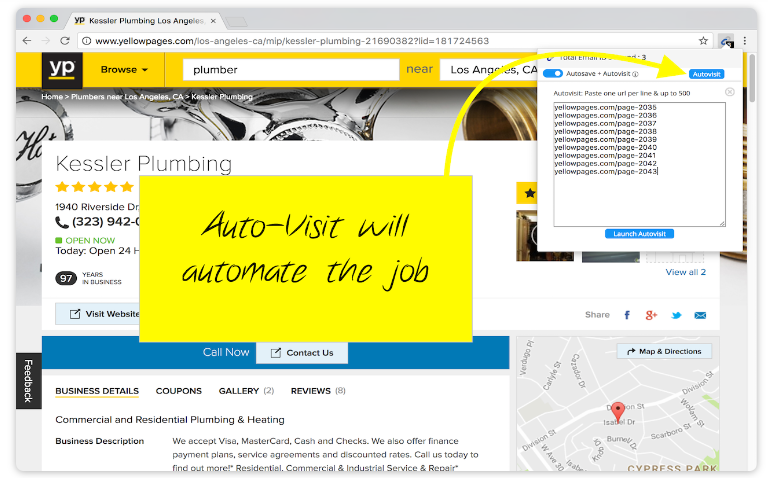768x478 pixels.
Task: Click the plumber search input field
Action: point(288,70)
